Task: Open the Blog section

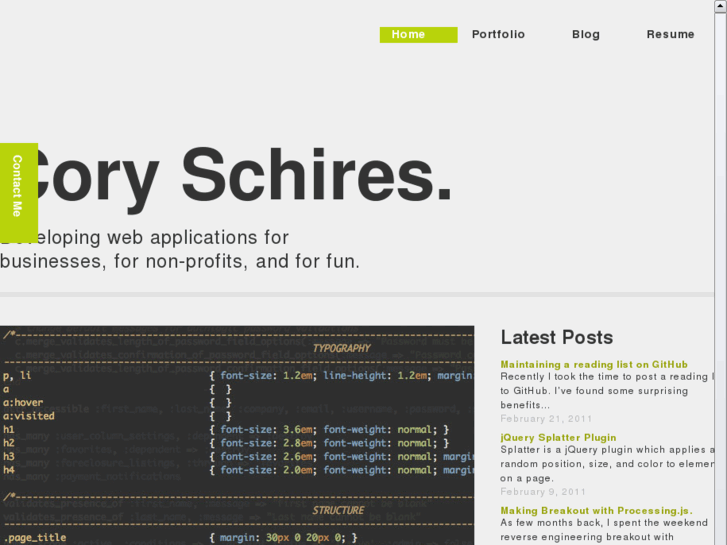Action: (586, 35)
